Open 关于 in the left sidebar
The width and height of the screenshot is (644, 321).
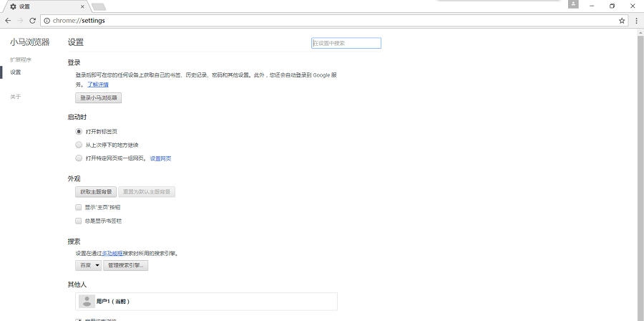point(16,97)
